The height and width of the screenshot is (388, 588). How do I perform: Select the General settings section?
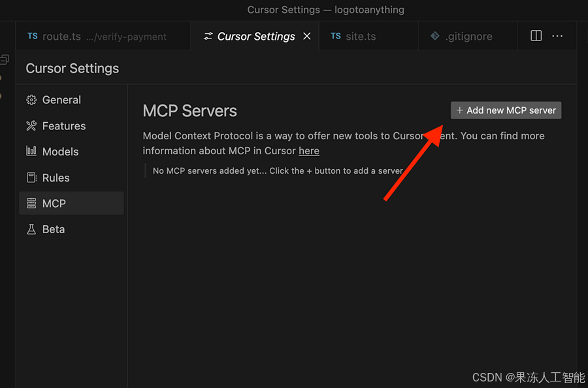click(x=71, y=100)
